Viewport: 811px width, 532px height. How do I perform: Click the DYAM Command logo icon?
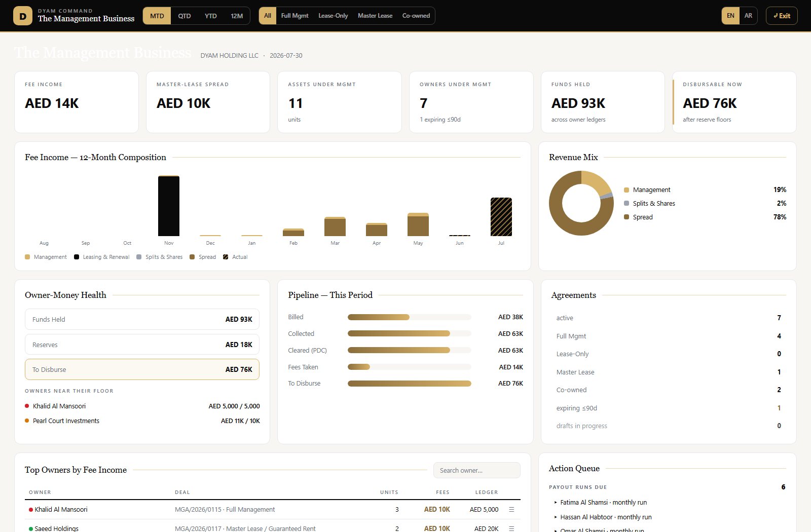click(x=23, y=16)
